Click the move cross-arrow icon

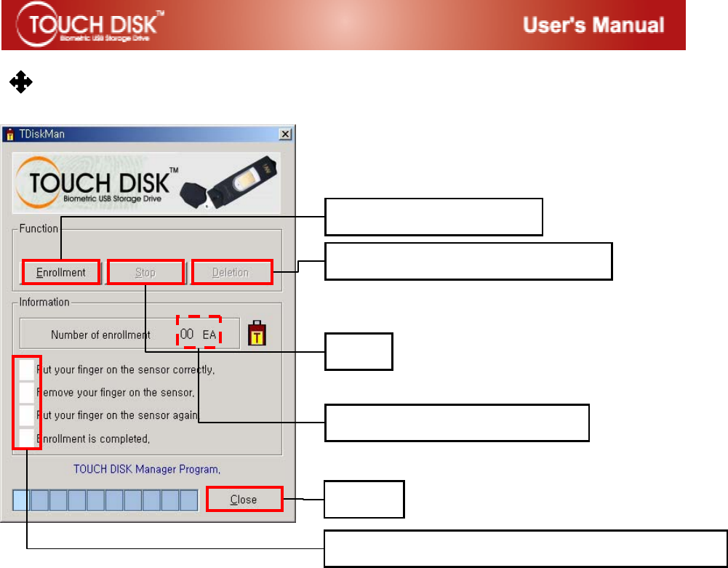[21, 82]
